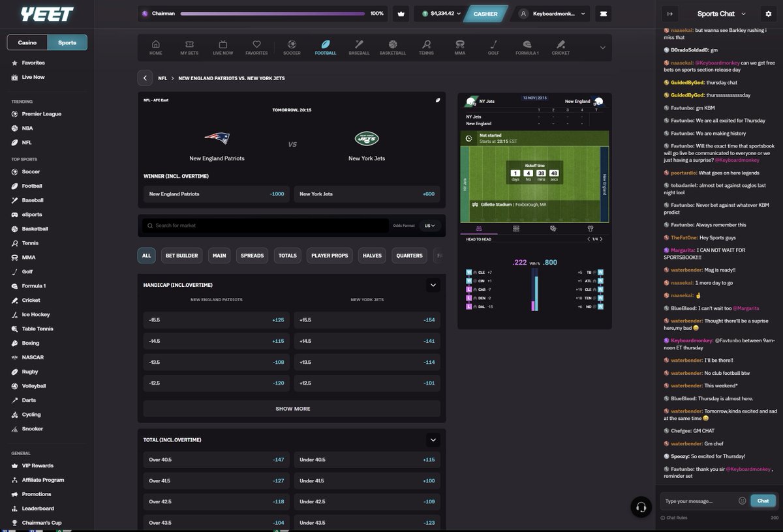Image resolution: width=783 pixels, height=532 pixels.
Task: Send message with the Chat button
Action: pyautogui.click(x=763, y=501)
